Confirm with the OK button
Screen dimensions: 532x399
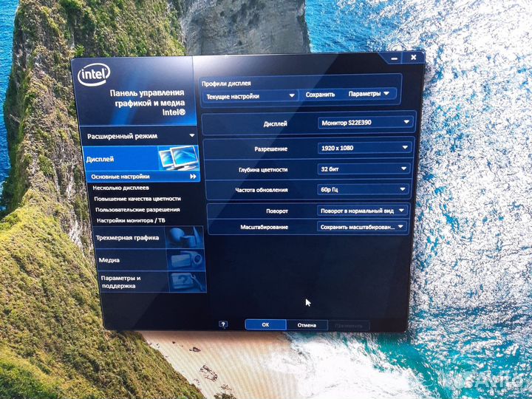click(x=265, y=324)
